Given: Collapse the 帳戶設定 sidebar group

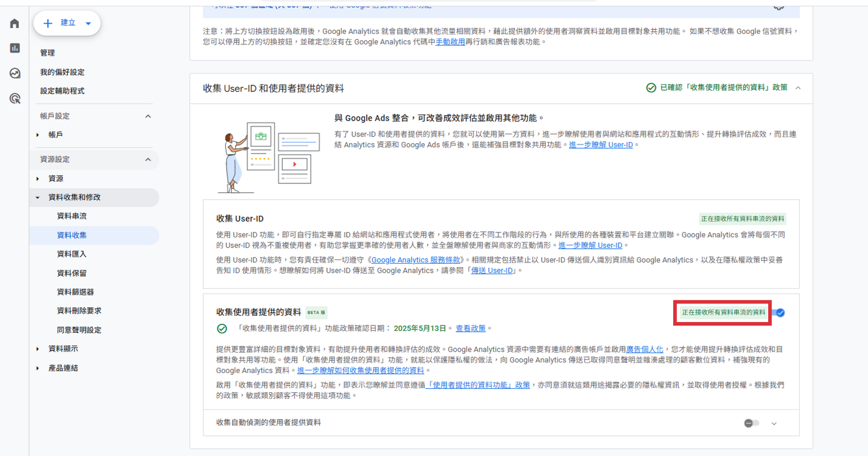Looking at the screenshot, I should point(148,116).
